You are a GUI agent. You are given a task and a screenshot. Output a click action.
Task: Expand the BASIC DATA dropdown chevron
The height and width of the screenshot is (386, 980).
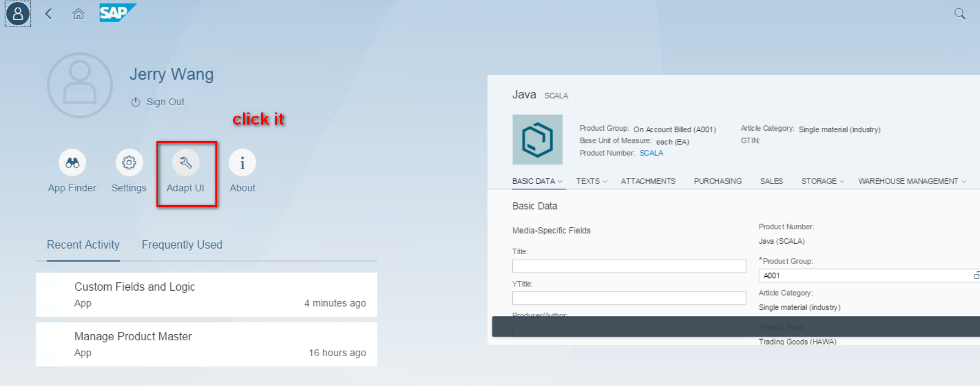(x=560, y=181)
